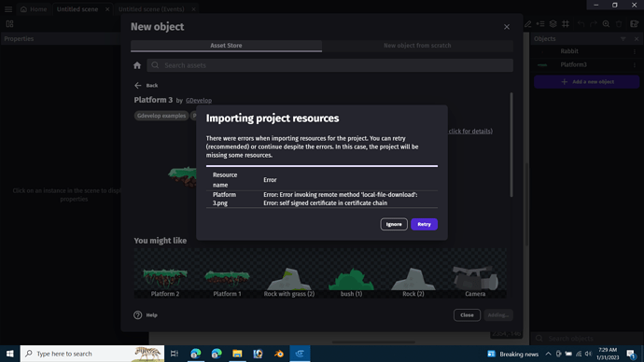Click the volume icon in system tray
Image resolution: width=644 pixels, height=362 pixels.
tap(588, 354)
